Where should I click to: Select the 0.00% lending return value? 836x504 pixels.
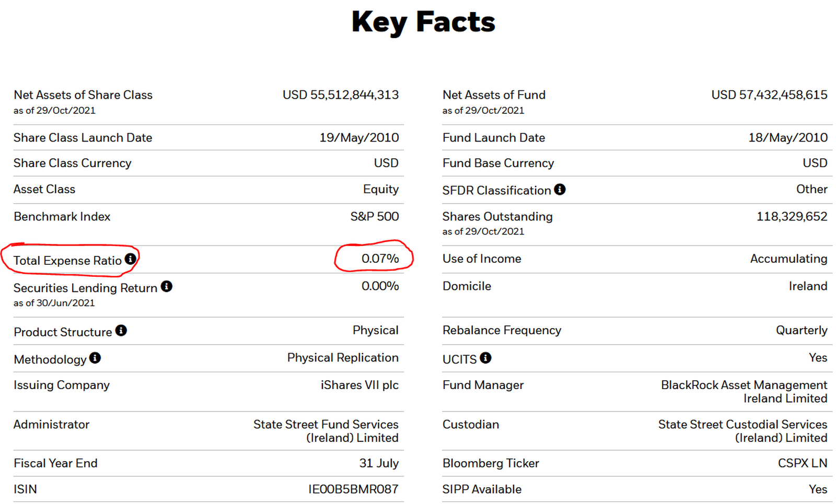tap(380, 286)
